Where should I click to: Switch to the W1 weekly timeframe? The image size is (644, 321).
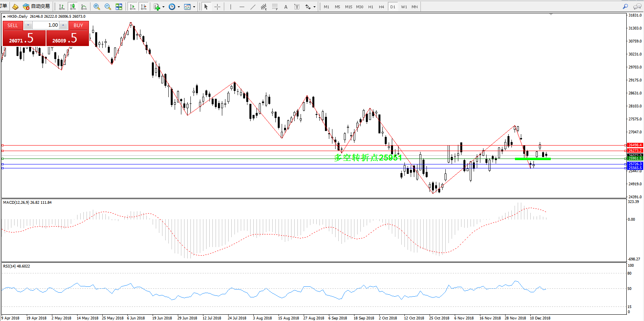coord(404,7)
